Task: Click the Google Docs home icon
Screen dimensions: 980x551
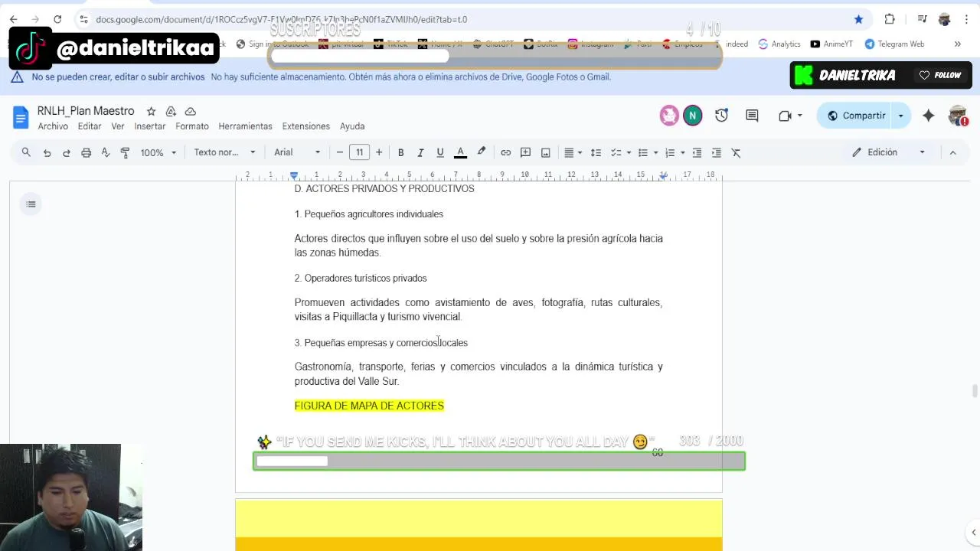Action: (x=21, y=118)
